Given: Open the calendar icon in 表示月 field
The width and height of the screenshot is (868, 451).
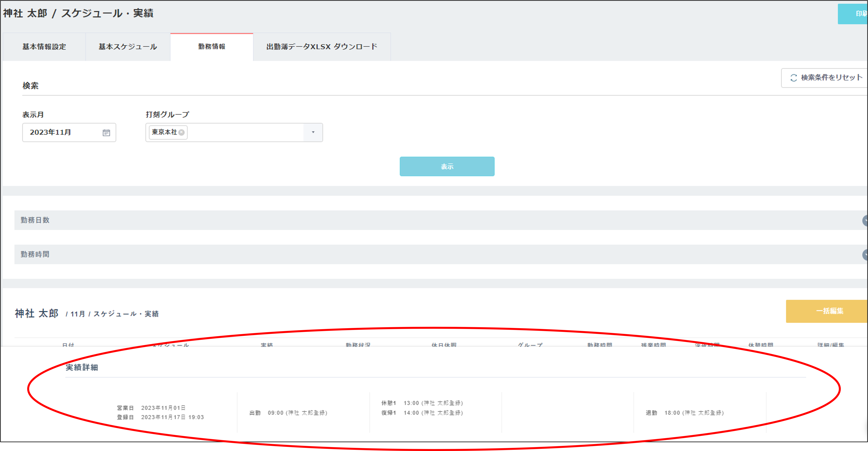Looking at the screenshot, I should pyautogui.click(x=106, y=133).
